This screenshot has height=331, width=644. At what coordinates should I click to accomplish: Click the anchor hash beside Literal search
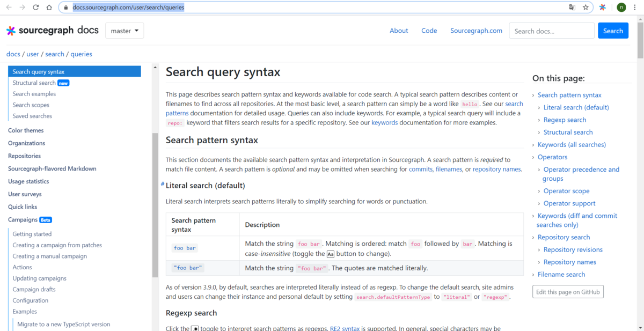point(163,185)
